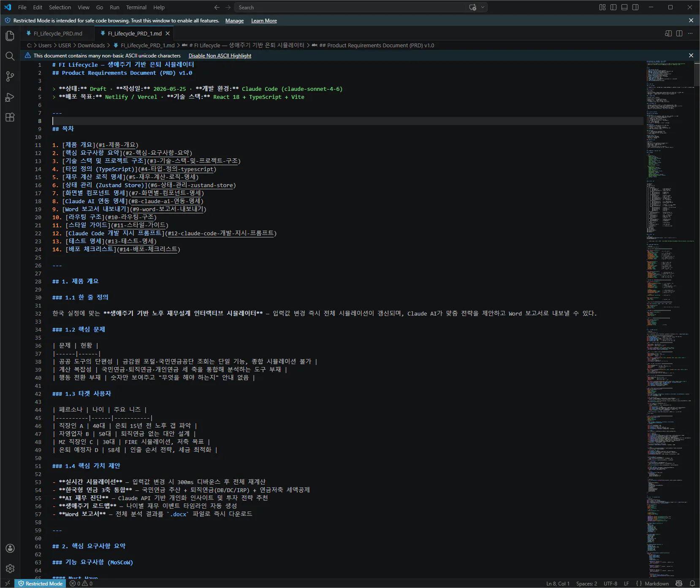
Task: Open the Go menu
Action: click(x=100, y=7)
